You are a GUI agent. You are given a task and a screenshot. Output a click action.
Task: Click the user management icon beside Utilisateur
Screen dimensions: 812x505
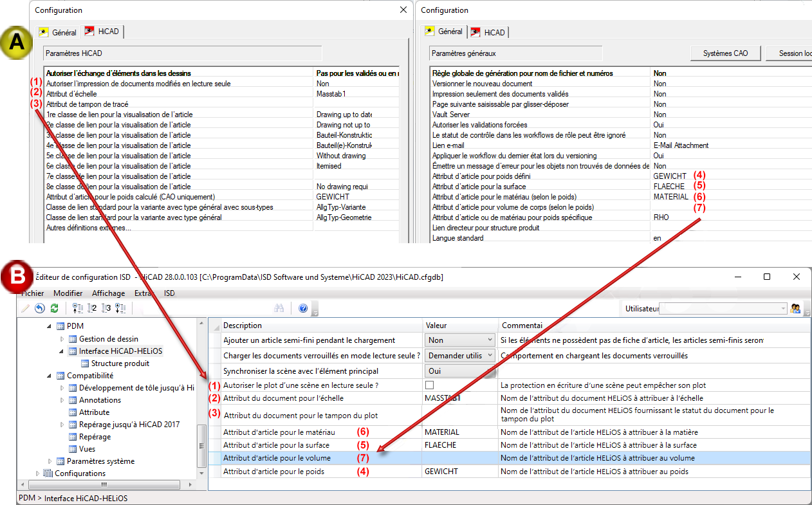[x=795, y=309]
